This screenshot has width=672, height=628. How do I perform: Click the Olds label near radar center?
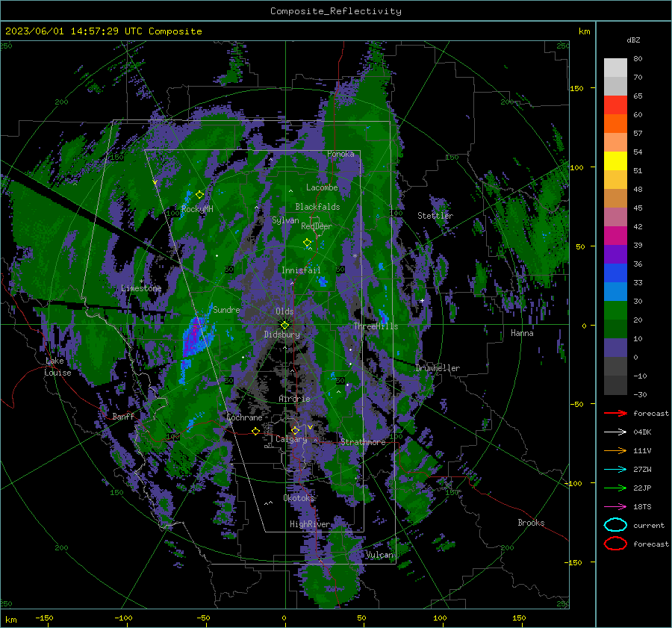(x=284, y=311)
